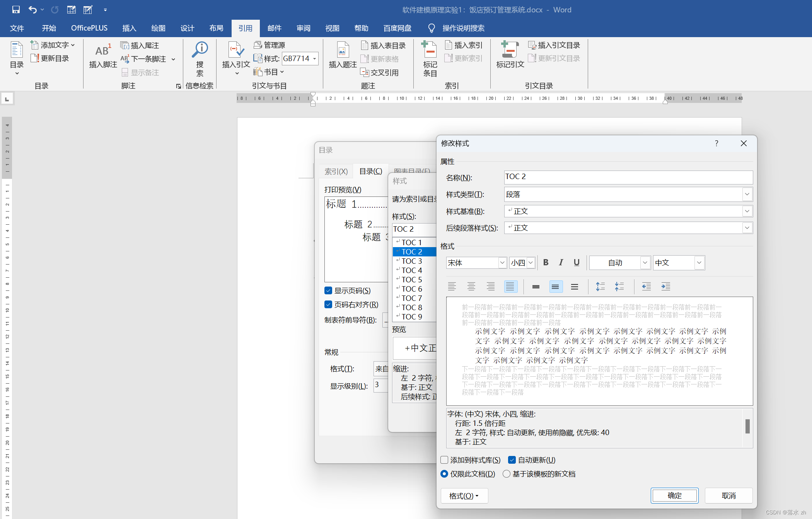
Task: Switch to 布局 ribbon tab
Action: 216,28
